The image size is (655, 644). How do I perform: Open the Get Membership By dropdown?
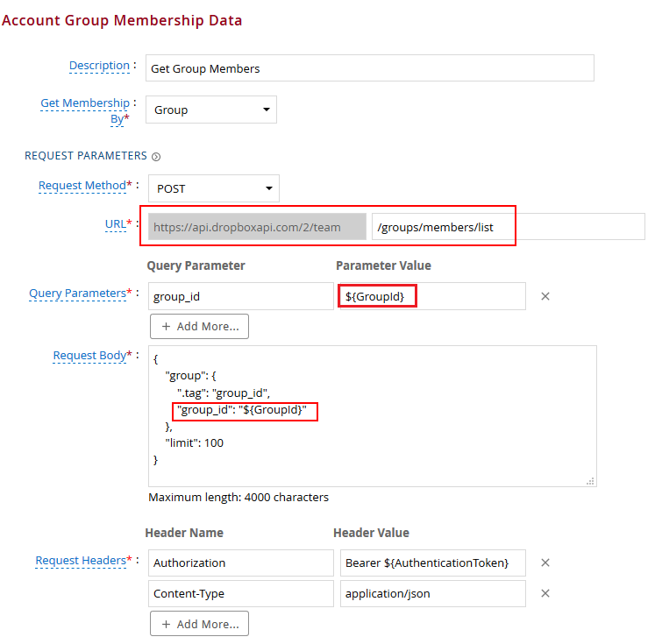[x=210, y=110]
